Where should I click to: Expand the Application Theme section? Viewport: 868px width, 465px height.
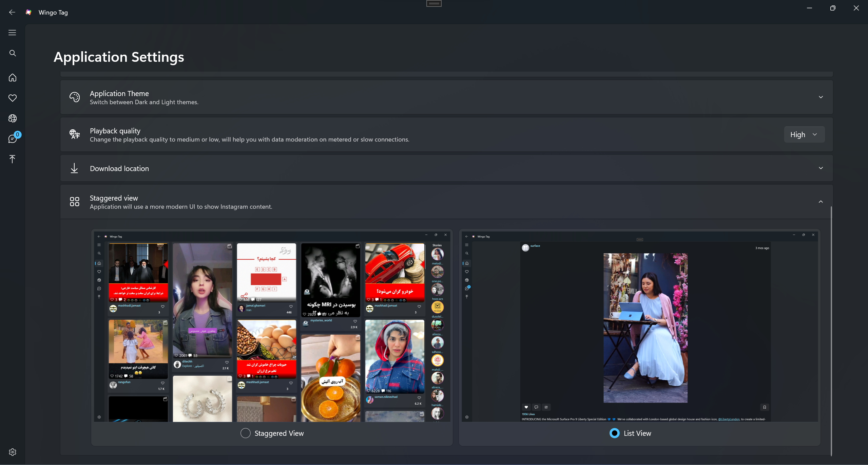click(821, 97)
